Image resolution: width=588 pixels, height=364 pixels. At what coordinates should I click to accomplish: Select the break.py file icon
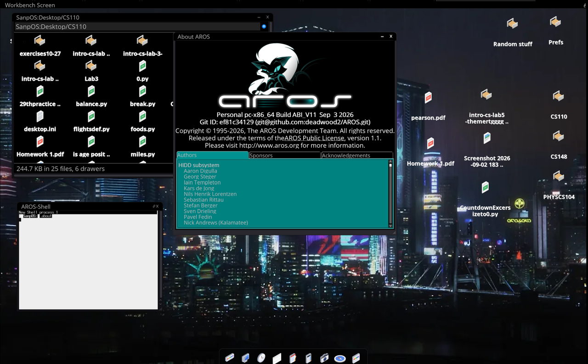click(142, 96)
